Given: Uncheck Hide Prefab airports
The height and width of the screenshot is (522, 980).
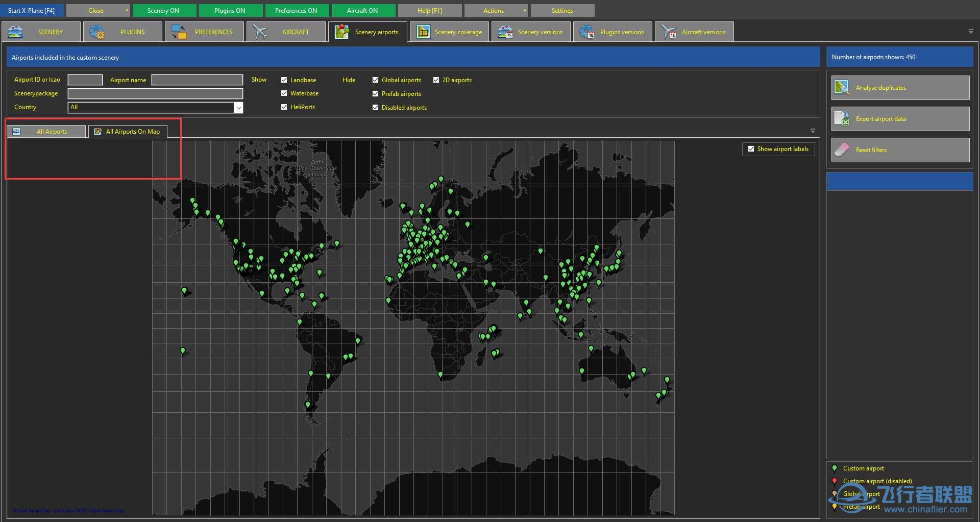Looking at the screenshot, I should 375,94.
